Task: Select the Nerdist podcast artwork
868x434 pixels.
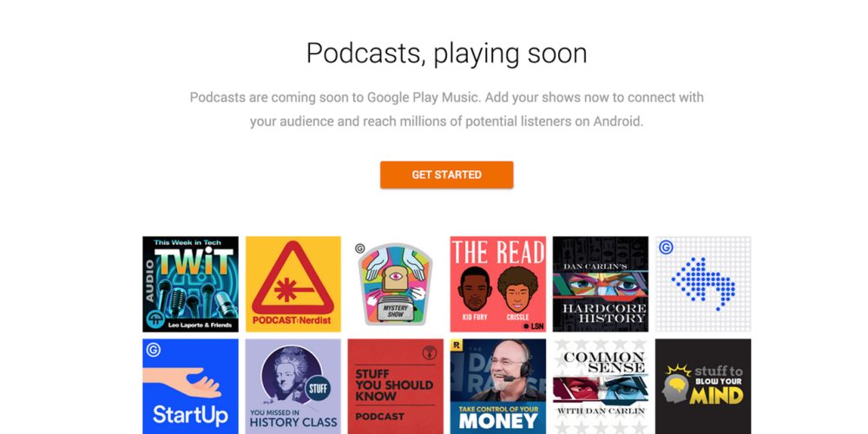Action: pos(293,284)
